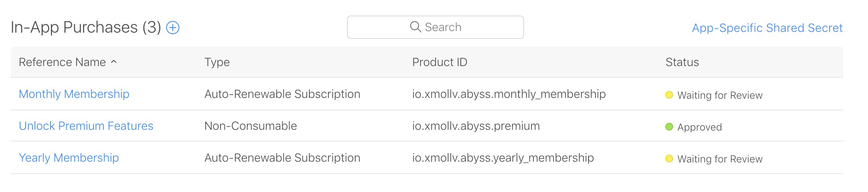
Task: Click yellow status dot for Monthly Membership
Action: point(669,95)
